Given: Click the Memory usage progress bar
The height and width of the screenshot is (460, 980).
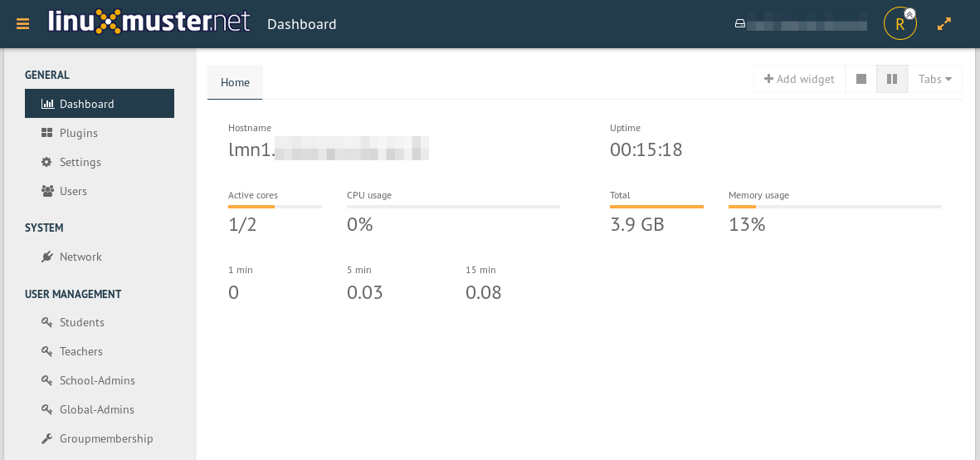Looking at the screenshot, I should [835, 206].
